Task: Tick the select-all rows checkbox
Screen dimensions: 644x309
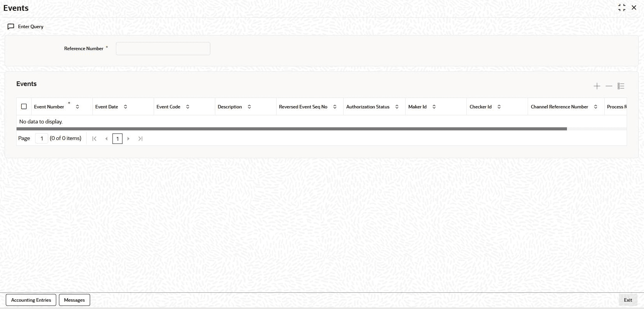Action: tap(24, 106)
